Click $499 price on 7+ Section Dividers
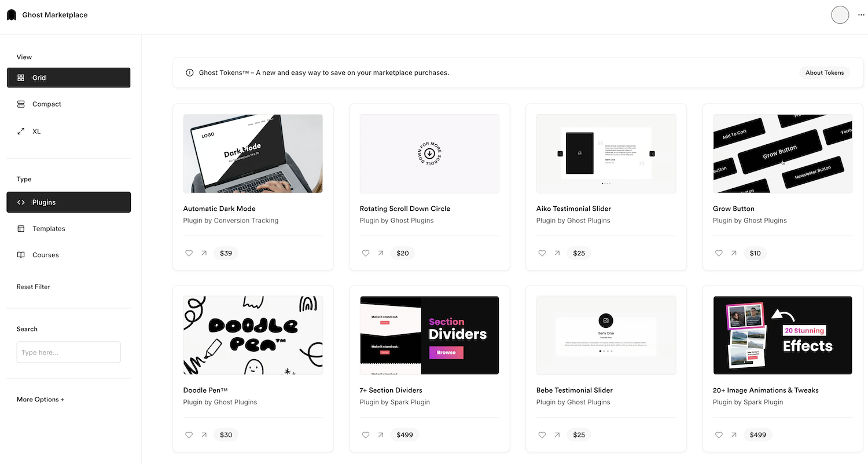 pyautogui.click(x=404, y=435)
